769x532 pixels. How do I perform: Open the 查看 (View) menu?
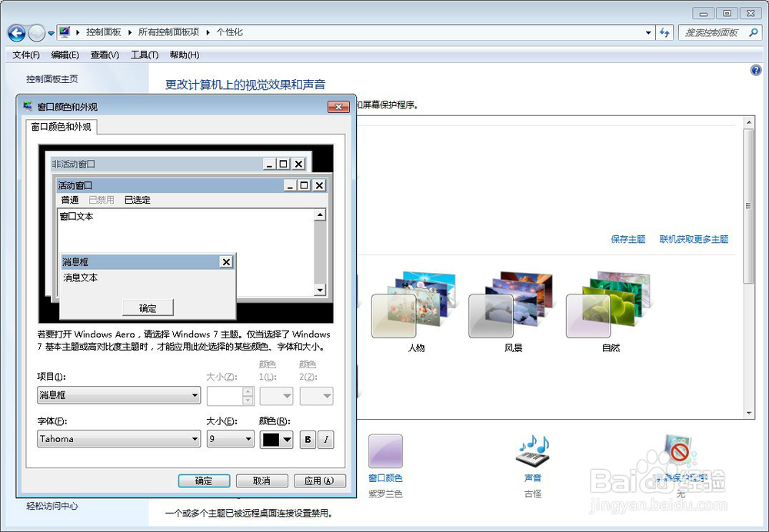click(104, 55)
